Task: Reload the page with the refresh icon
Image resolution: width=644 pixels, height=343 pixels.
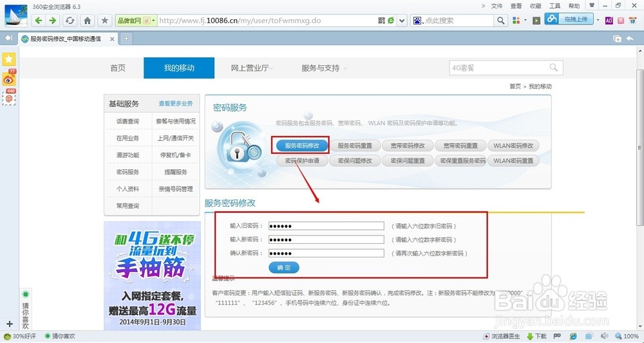Action: click(x=70, y=20)
